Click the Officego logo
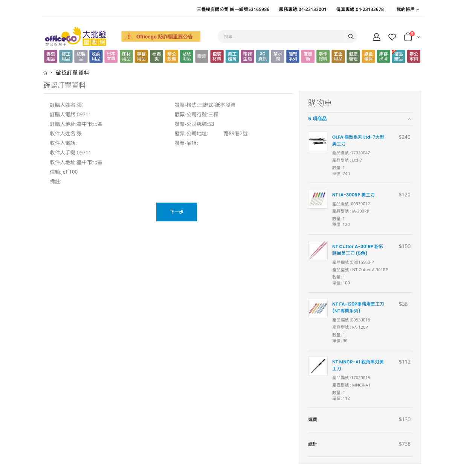This screenshot has height=476, width=449. click(x=75, y=37)
